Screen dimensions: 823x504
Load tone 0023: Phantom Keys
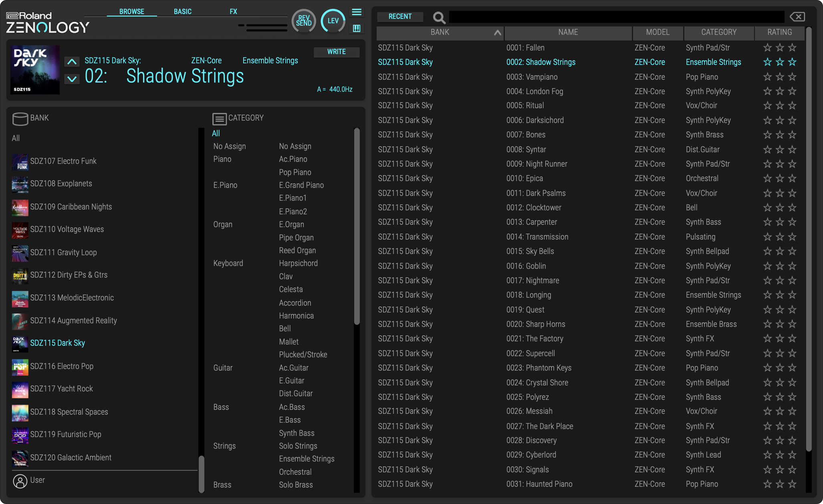pos(539,368)
